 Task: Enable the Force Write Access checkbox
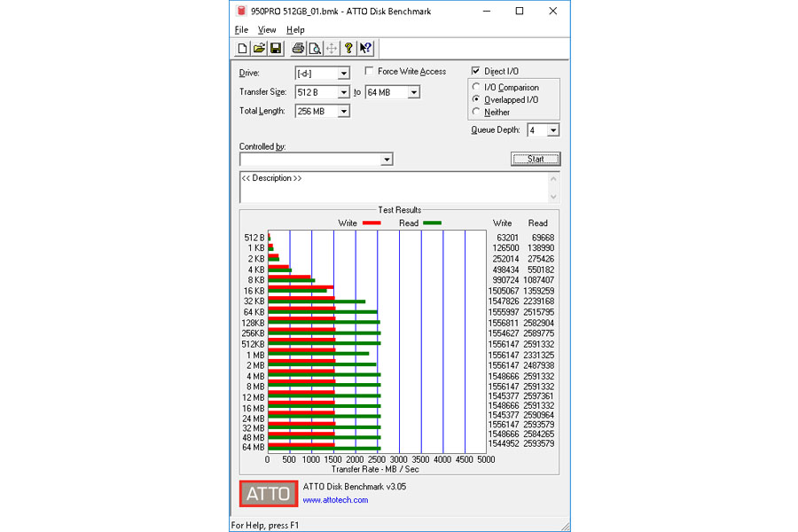pyautogui.click(x=370, y=72)
